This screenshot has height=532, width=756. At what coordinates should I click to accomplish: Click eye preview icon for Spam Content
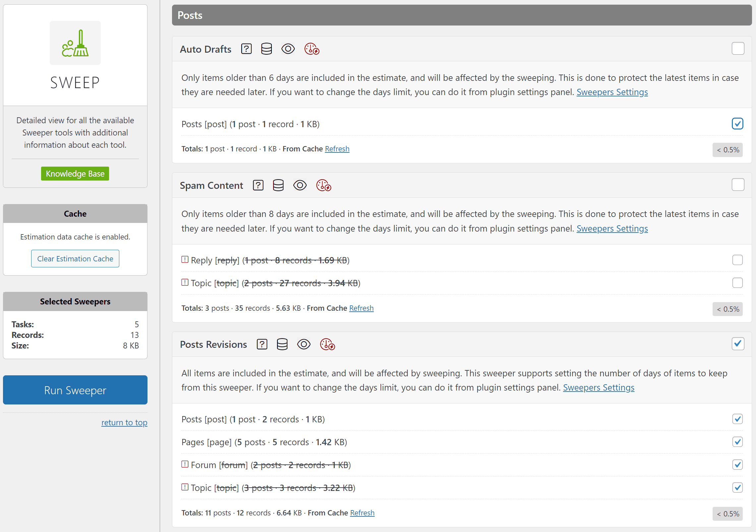pyautogui.click(x=300, y=185)
